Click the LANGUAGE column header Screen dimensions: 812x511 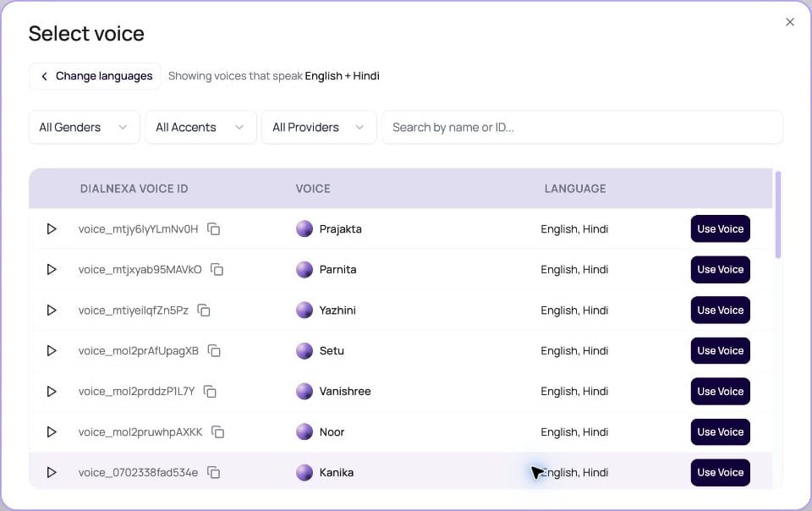point(575,189)
